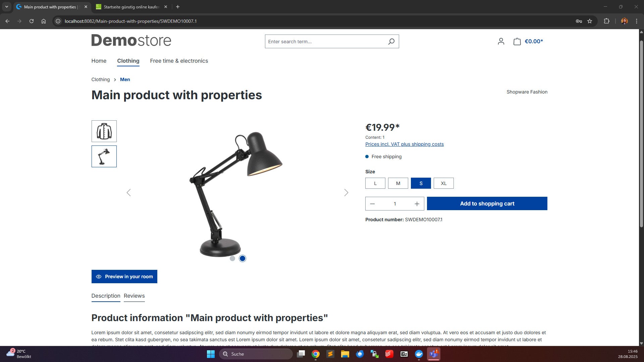Image resolution: width=644 pixels, height=362 pixels.
Task: Select the jacket thumbnail image
Action: point(104,131)
